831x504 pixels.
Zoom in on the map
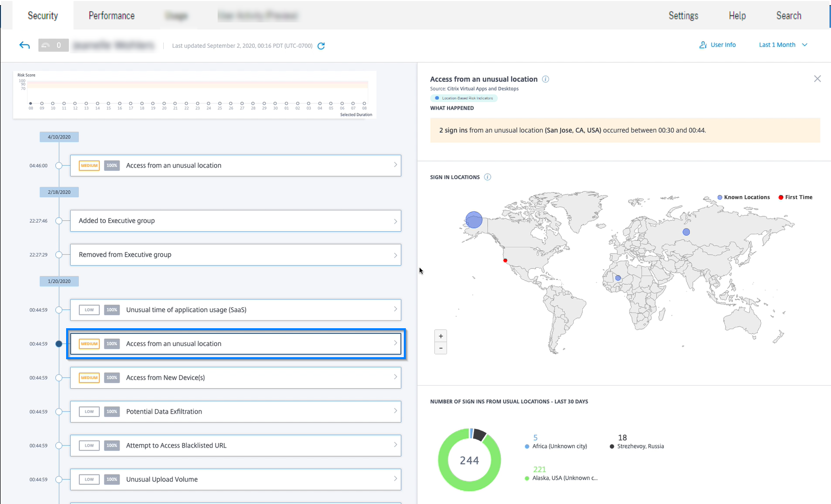click(441, 336)
